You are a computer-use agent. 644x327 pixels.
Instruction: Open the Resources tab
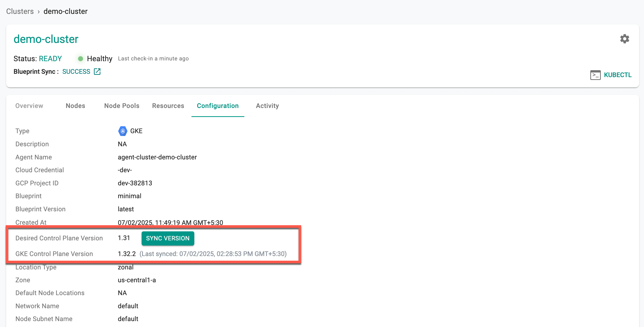[x=168, y=106]
